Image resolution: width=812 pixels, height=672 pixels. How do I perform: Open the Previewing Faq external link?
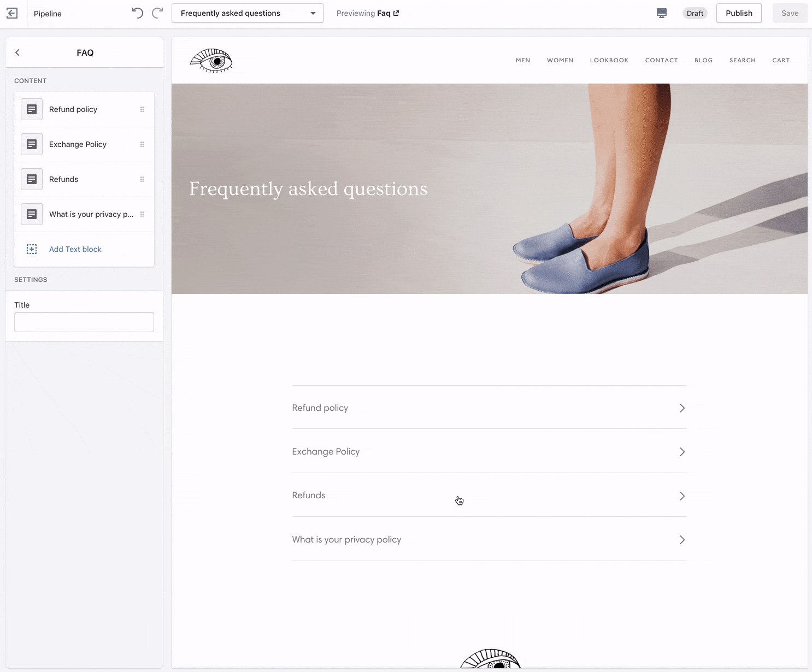(x=396, y=13)
